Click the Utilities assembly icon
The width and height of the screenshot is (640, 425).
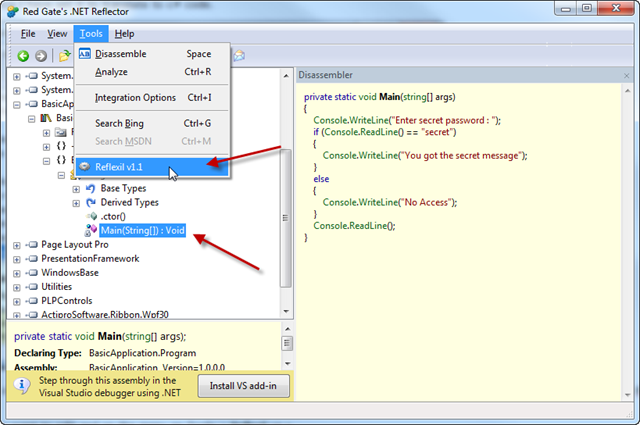pos(32,287)
